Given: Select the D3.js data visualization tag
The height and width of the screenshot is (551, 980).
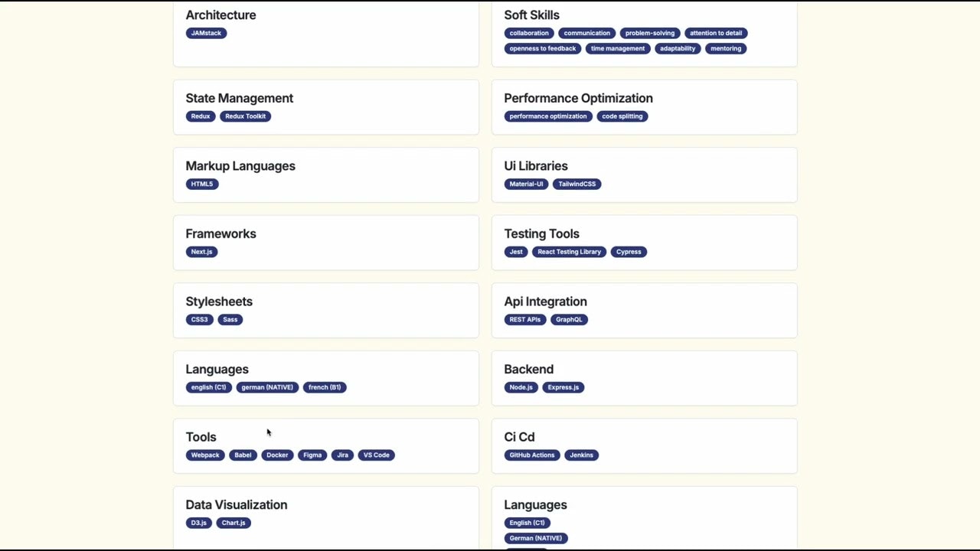Looking at the screenshot, I should [x=199, y=523].
